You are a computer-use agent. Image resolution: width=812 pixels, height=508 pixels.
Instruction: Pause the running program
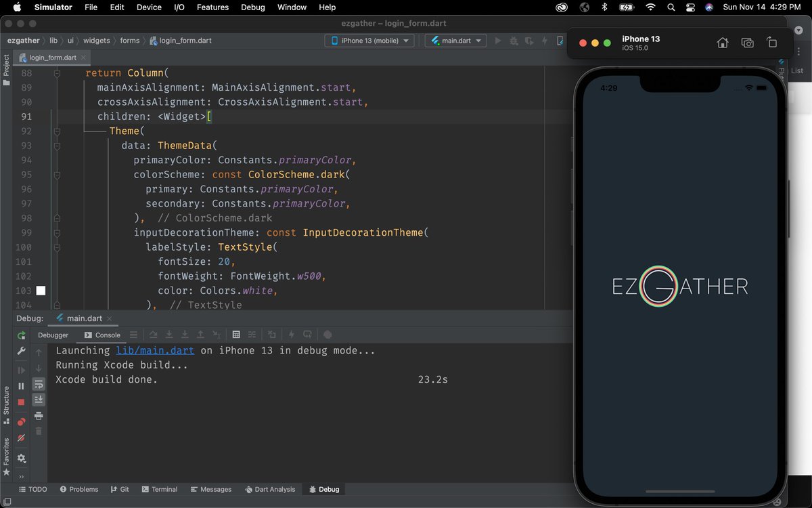point(21,386)
